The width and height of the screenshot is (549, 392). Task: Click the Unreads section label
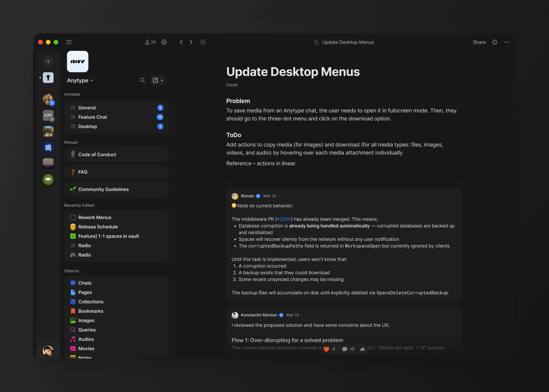tap(72, 94)
